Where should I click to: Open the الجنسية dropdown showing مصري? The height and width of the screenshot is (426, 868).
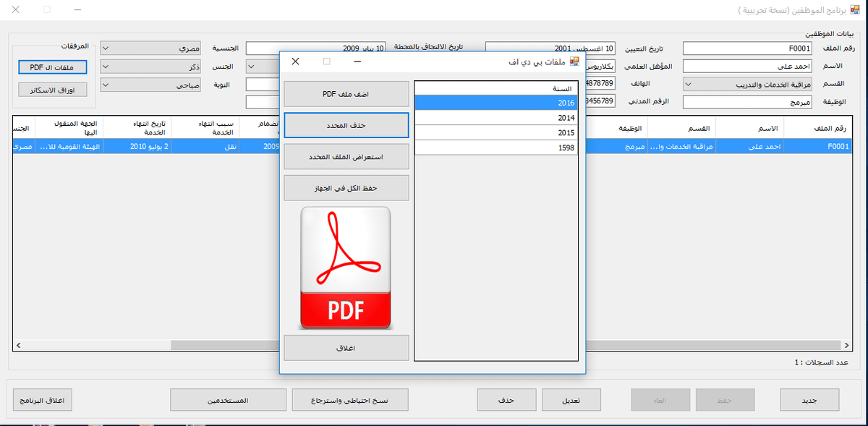point(150,48)
